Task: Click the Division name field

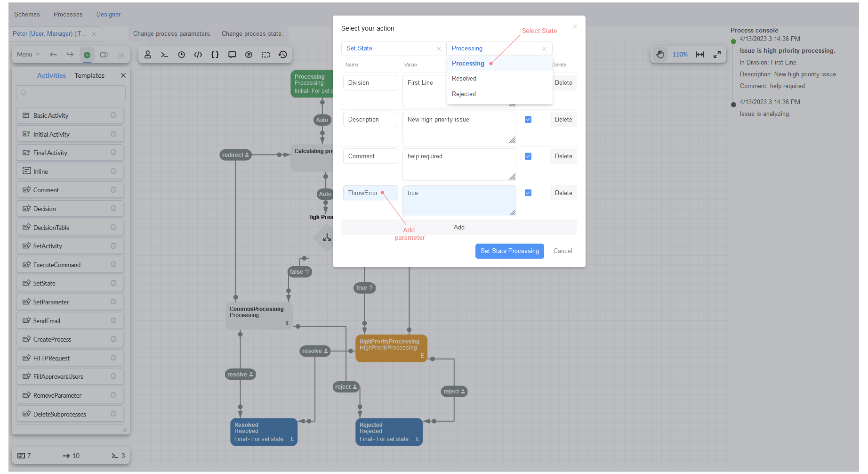Action: (370, 83)
